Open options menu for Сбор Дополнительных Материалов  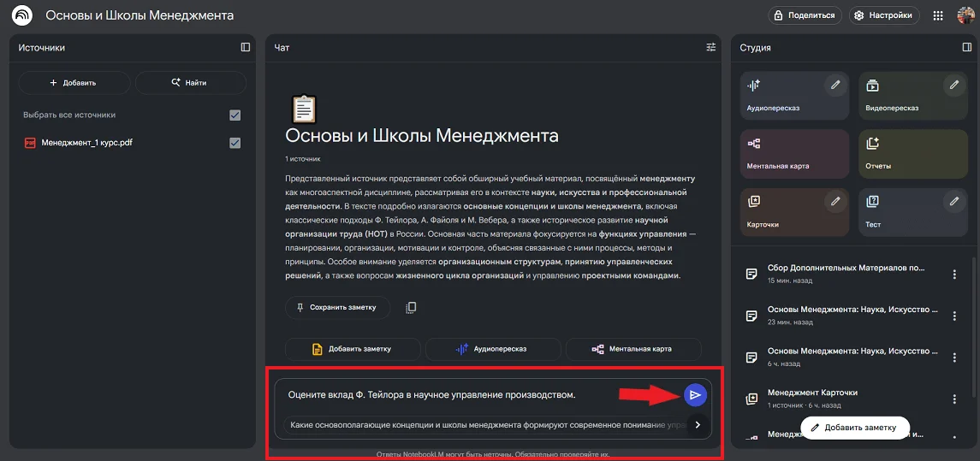tap(954, 274)
